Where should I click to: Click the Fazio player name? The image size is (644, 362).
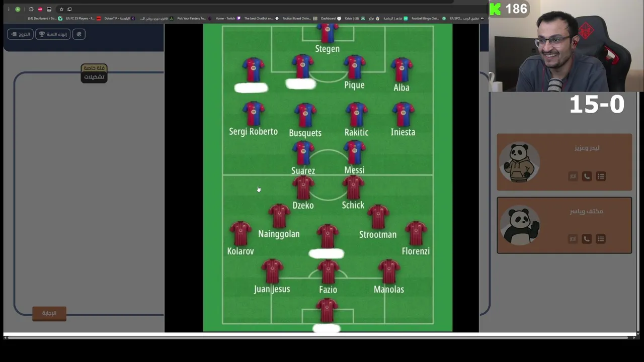point(328,290)
